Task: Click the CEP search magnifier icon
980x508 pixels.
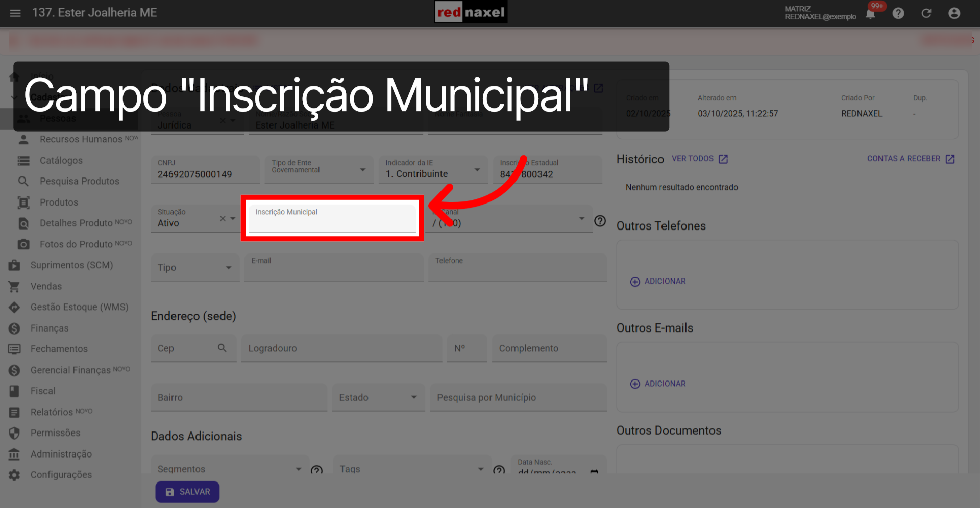Action: click(x=223, y=348)
